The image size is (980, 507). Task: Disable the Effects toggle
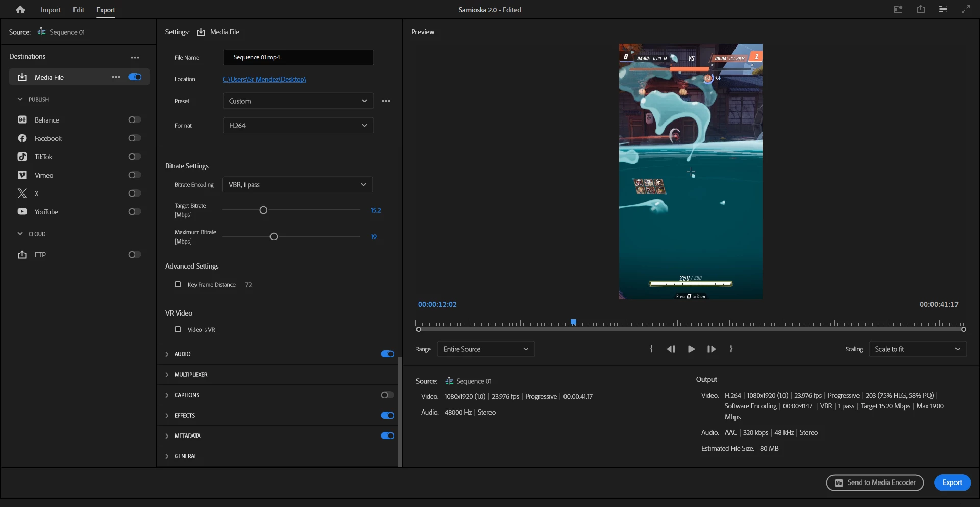(x=387, y=416)
